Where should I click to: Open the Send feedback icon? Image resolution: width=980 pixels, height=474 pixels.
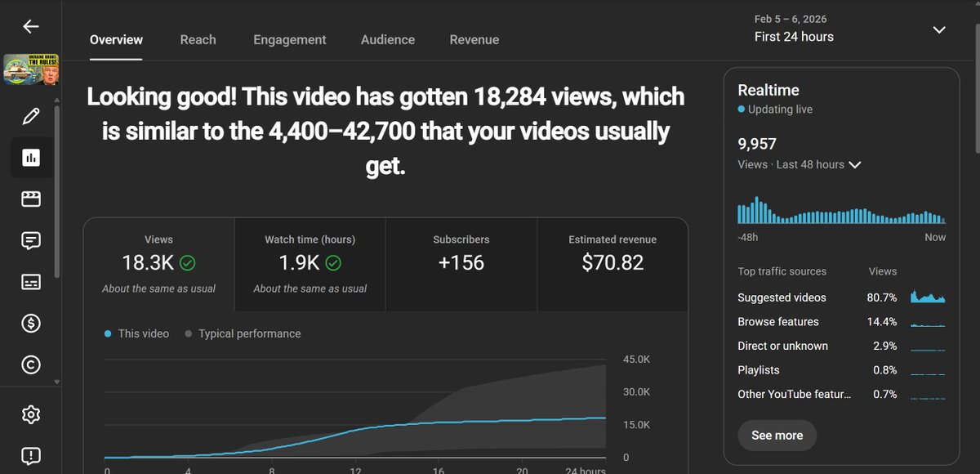tap(31, 455)
